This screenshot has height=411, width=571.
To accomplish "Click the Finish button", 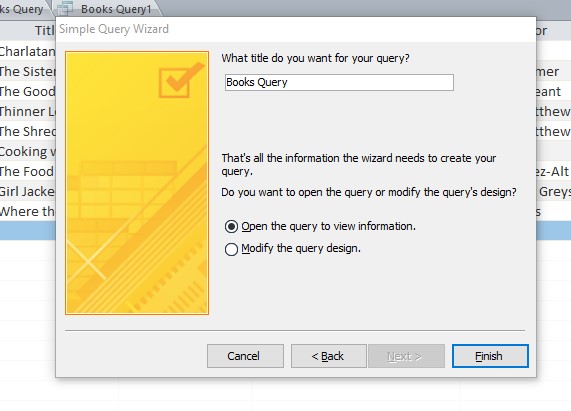I will (x=490, y=356).
